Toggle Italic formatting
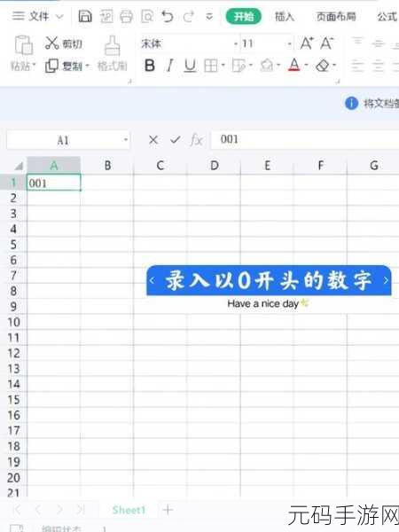This screenshot has height=532, width=399. pyautogui.click(x=169, y=65)
